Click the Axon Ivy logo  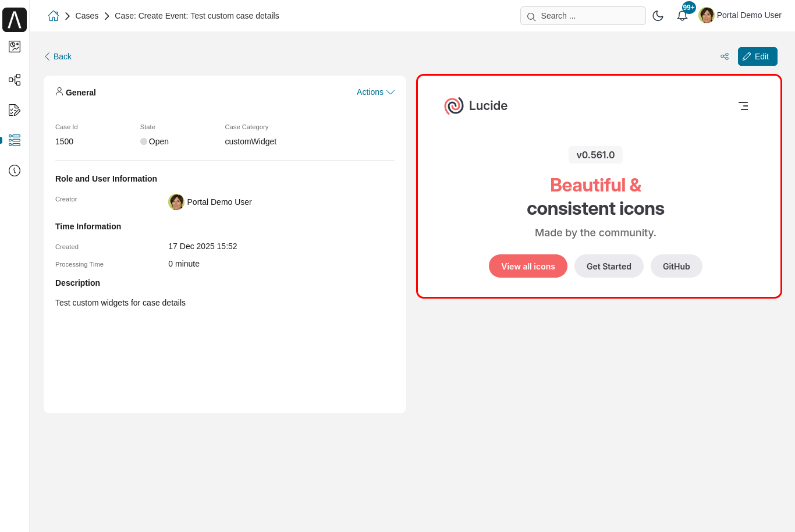(x=15, y=19)
